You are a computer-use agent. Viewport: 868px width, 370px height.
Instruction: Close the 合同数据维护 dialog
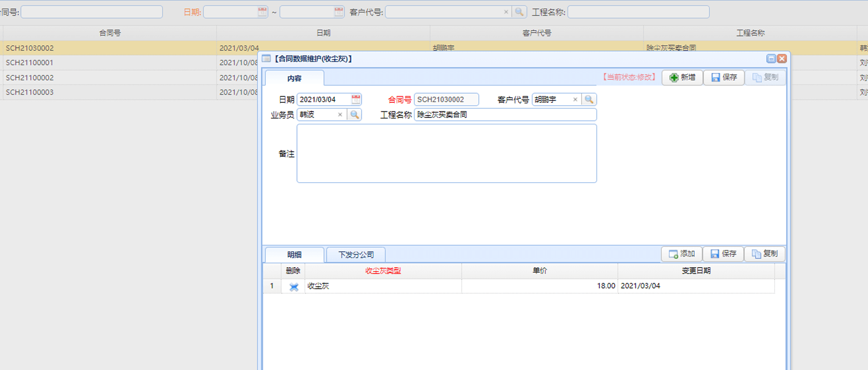(782, 59)
